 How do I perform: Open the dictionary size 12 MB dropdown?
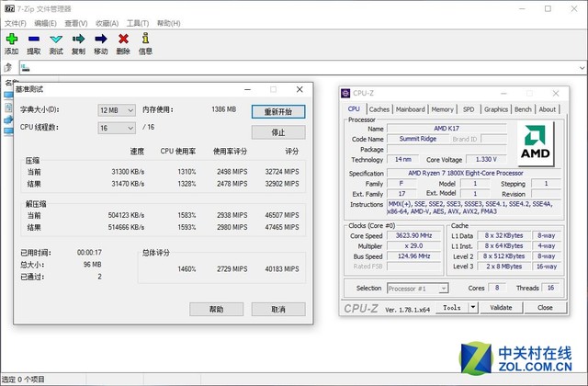tap(117, 110)
